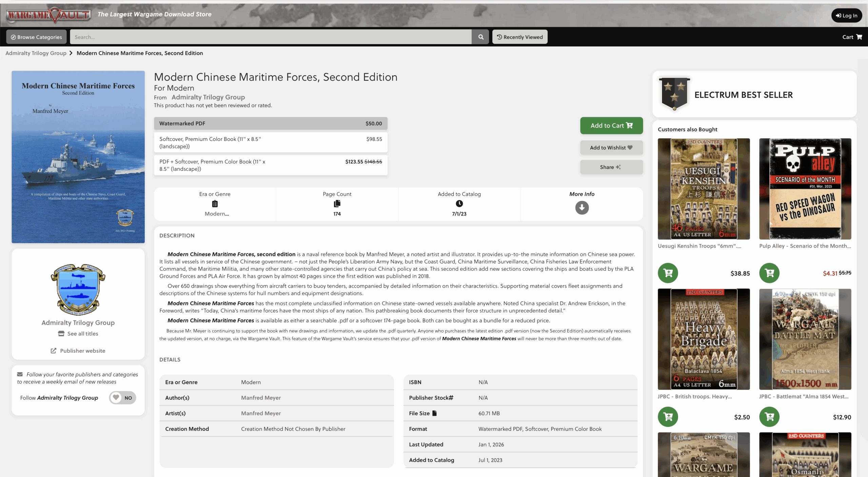This screenshot has height=477, width=868.
Task: Click the book cover thumbnail image
Action: point(78,157)
